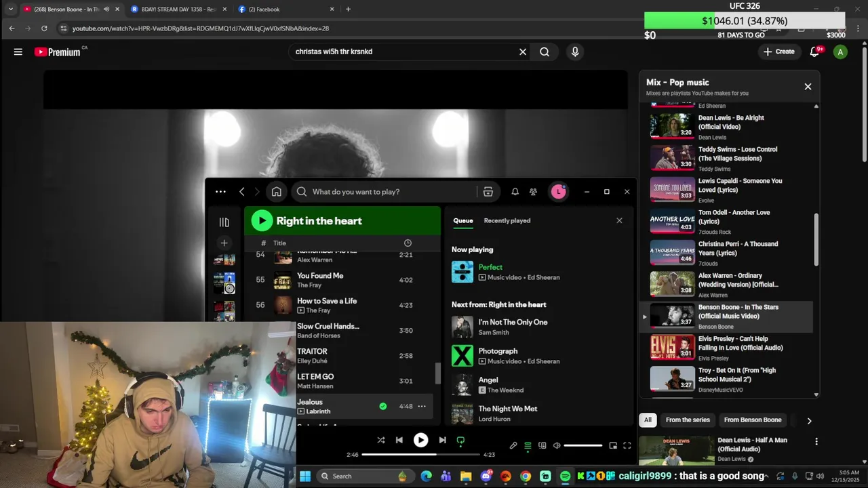Open Spotify browse icon in search bar
The height and width of the screenshot is (488, 868).
(488, 192)
